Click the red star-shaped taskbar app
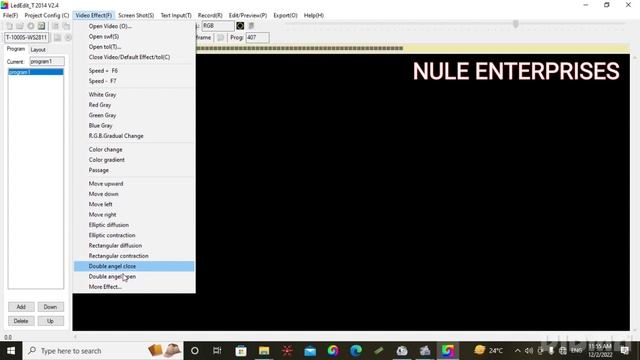The height and width of the screenshot is (360, 640). [x=287, y=351]
